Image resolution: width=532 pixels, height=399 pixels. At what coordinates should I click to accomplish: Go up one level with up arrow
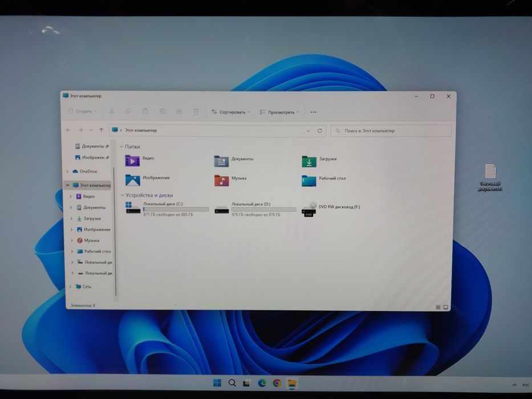coord(101,130)
